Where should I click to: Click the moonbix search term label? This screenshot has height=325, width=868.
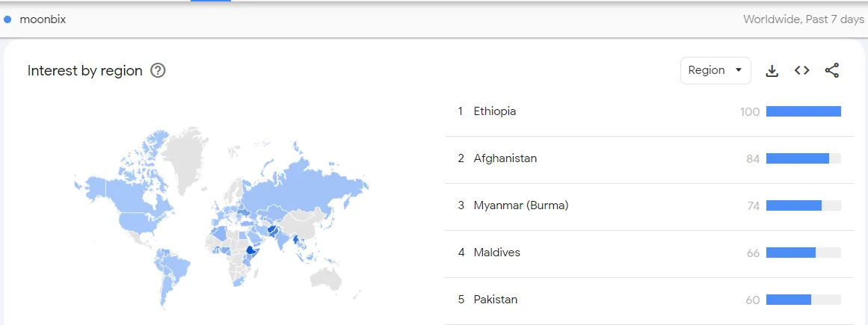click(x=43, y=19)
